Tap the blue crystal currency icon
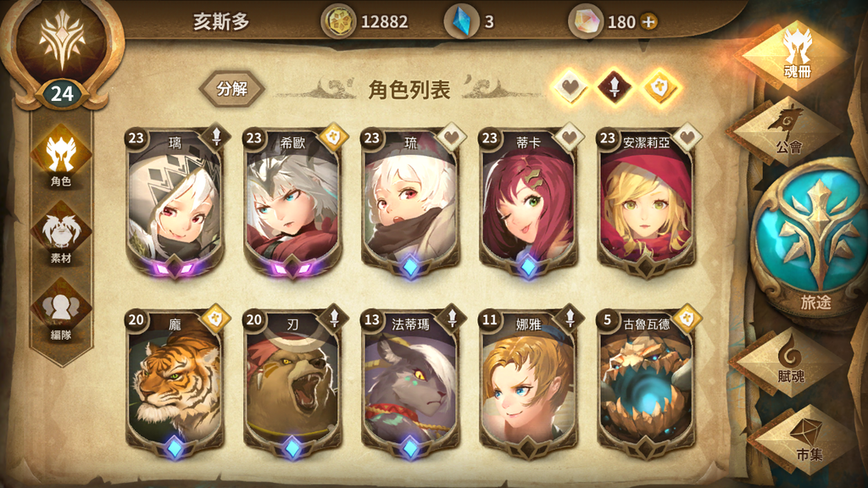Screen dimensions: 868x488 [x=462, y=22]
